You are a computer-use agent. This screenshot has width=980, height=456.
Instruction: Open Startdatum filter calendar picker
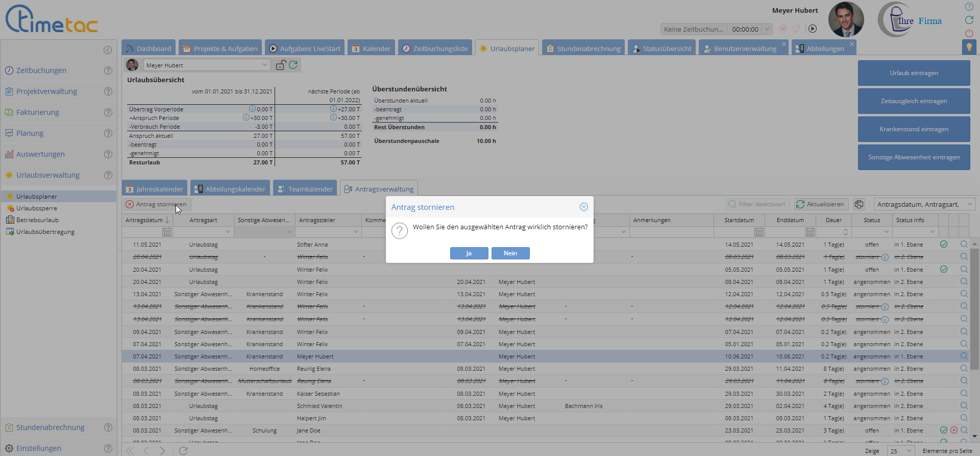coord(758,232)
